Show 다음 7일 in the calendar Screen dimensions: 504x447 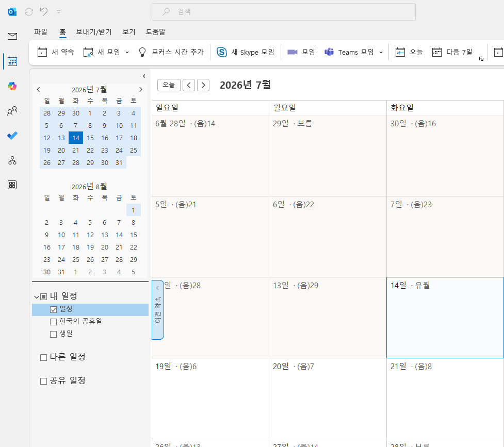452,52
